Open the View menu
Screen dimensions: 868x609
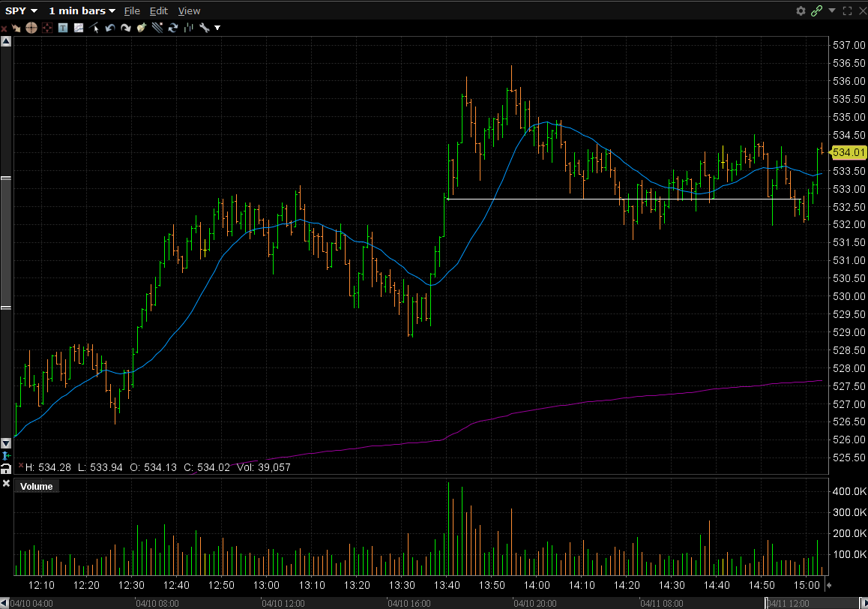(189, 10)
